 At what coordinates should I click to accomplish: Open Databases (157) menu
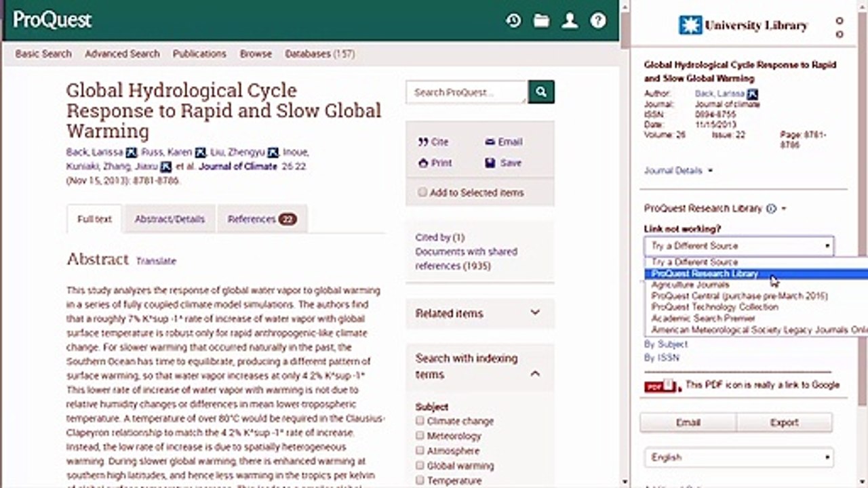point(319,54)
